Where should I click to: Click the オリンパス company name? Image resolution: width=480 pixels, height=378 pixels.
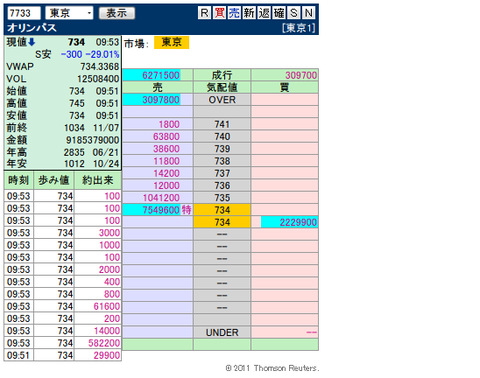point(32,28)
